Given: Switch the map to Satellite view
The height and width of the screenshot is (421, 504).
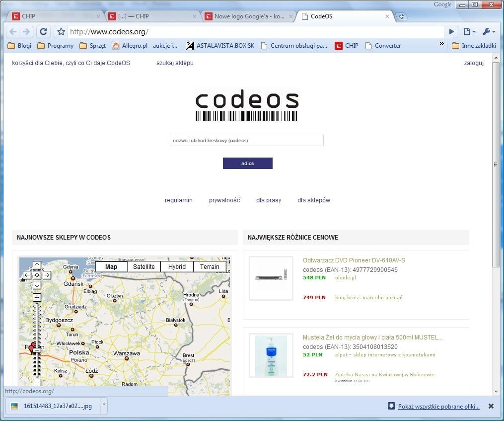Looking at the screenshot, I should [144, 267].
